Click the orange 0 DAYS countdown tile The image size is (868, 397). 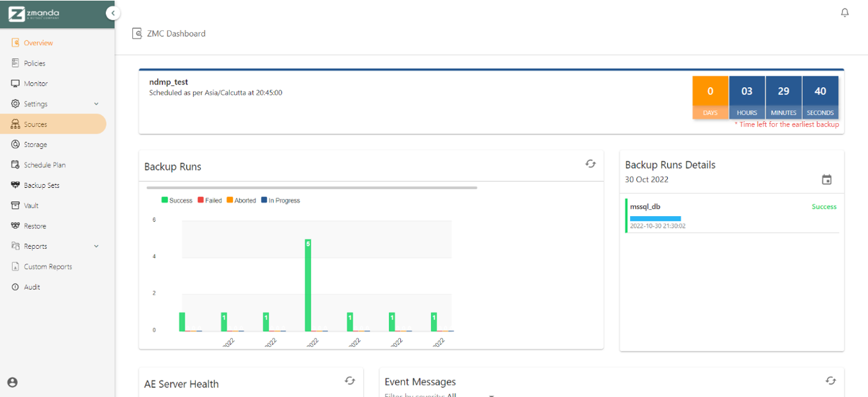point(710,97)
